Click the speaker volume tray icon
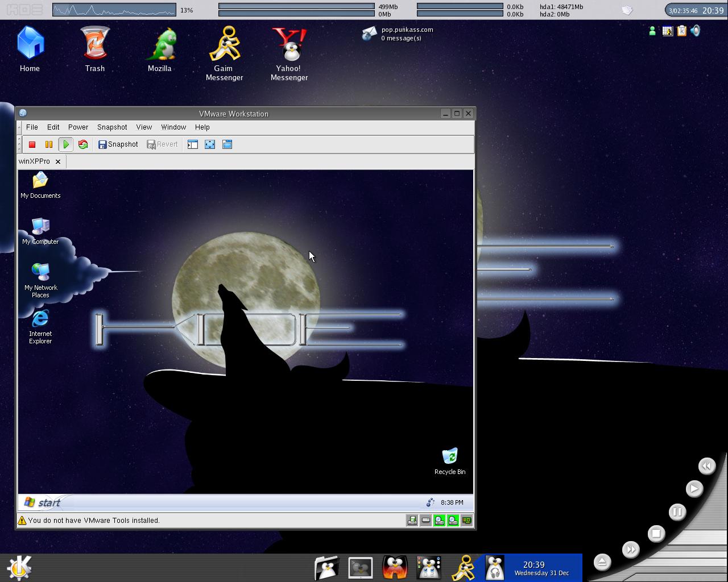 695,31
